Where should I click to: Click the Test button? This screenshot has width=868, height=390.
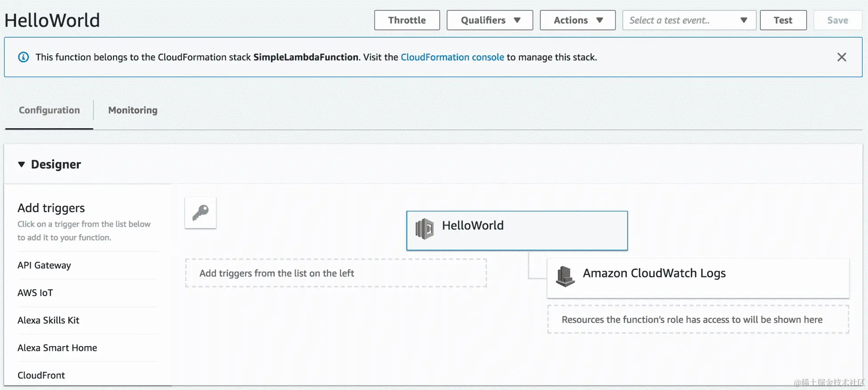(x=783, y=20)
